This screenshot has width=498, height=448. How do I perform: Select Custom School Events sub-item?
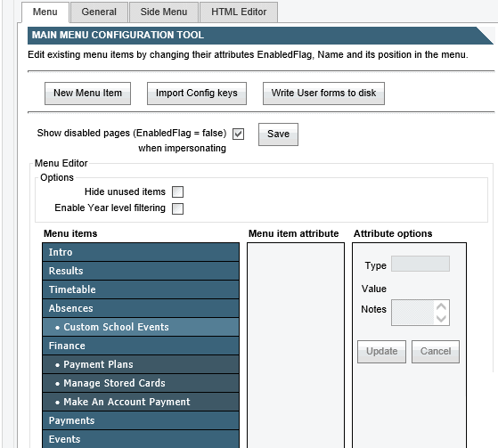click(141, 327)
